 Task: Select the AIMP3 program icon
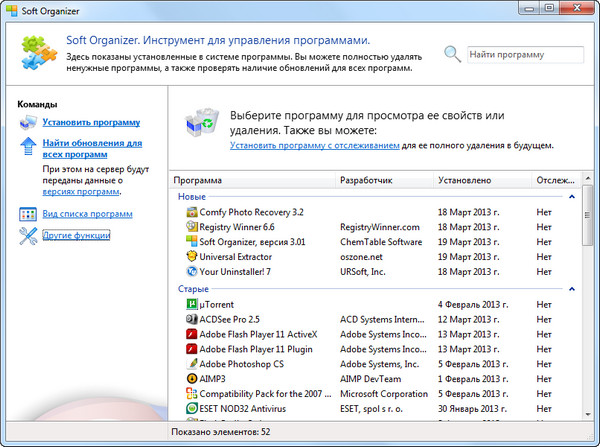[191, 379]
